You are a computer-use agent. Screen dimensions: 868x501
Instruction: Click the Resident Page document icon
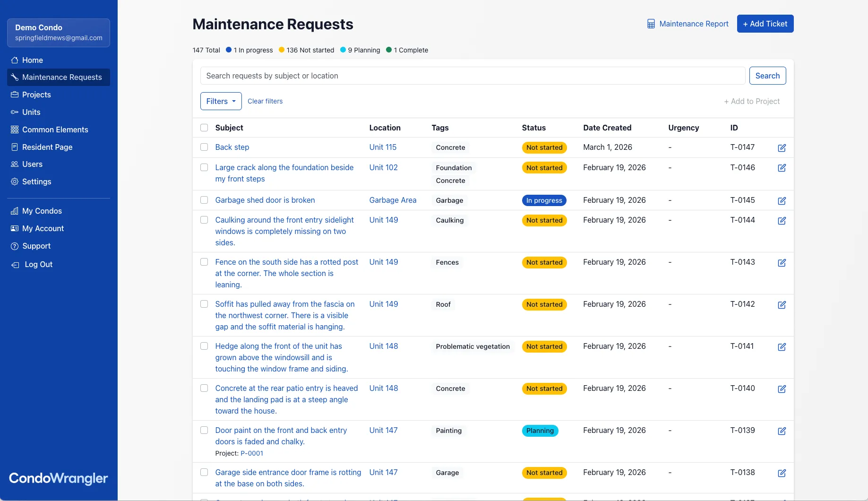click(15, 147)
